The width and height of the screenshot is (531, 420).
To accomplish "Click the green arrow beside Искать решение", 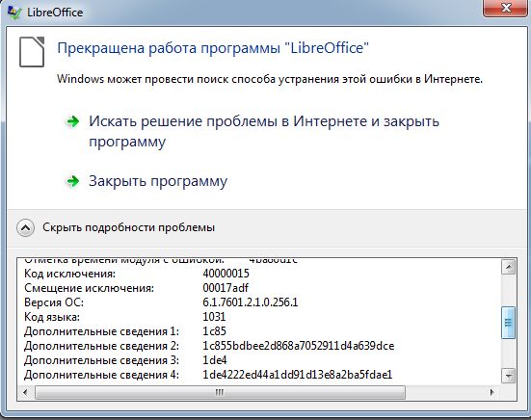I will pyautogui.click(x=73, y=121).
